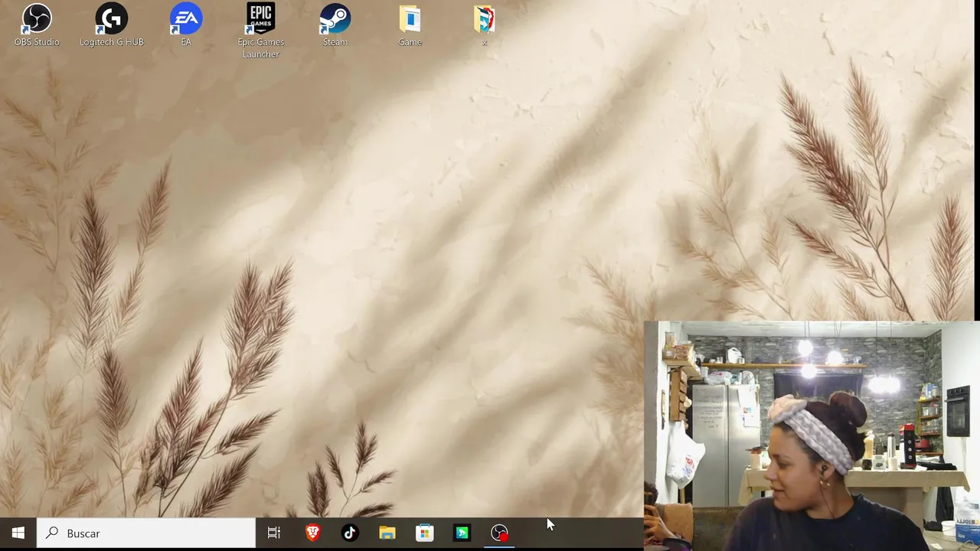Open File Explorer from the taskbar

(387, 533)
